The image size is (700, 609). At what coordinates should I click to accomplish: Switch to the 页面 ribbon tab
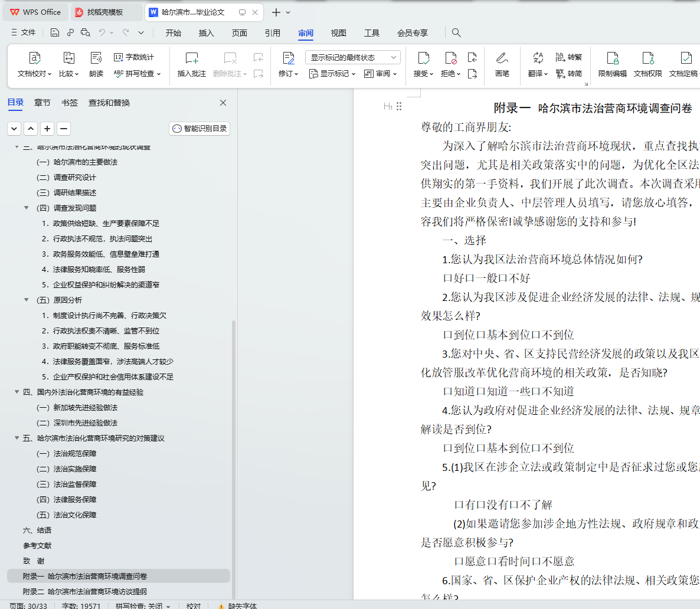click(239, 33)
